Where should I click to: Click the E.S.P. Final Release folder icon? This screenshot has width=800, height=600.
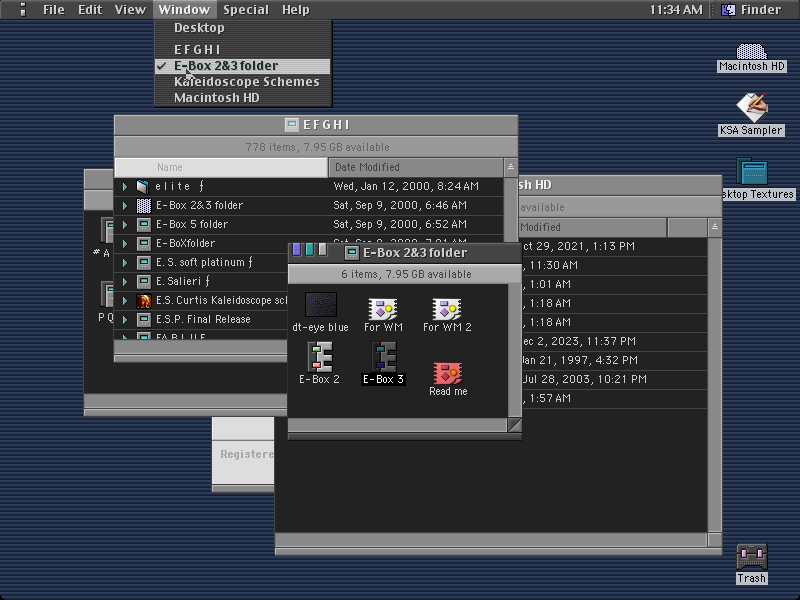pos(143,320)
